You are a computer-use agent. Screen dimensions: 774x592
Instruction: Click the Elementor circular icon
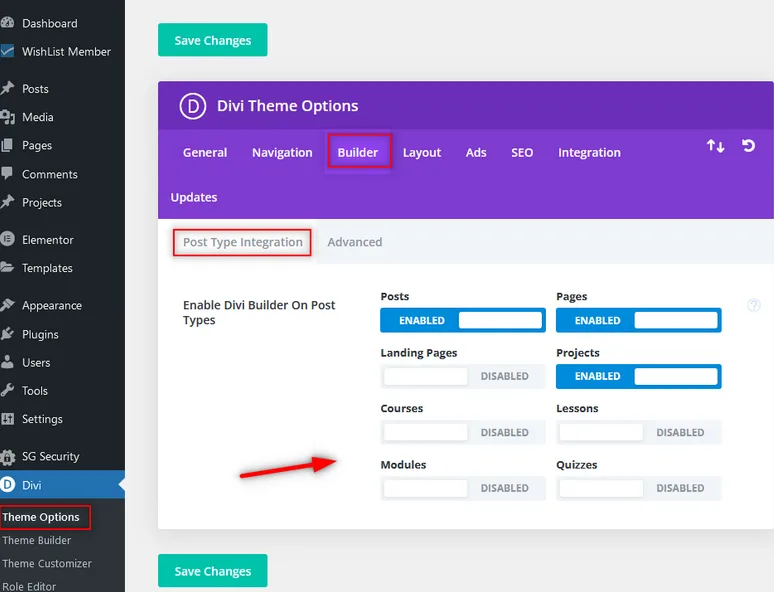tap(7, 239)
